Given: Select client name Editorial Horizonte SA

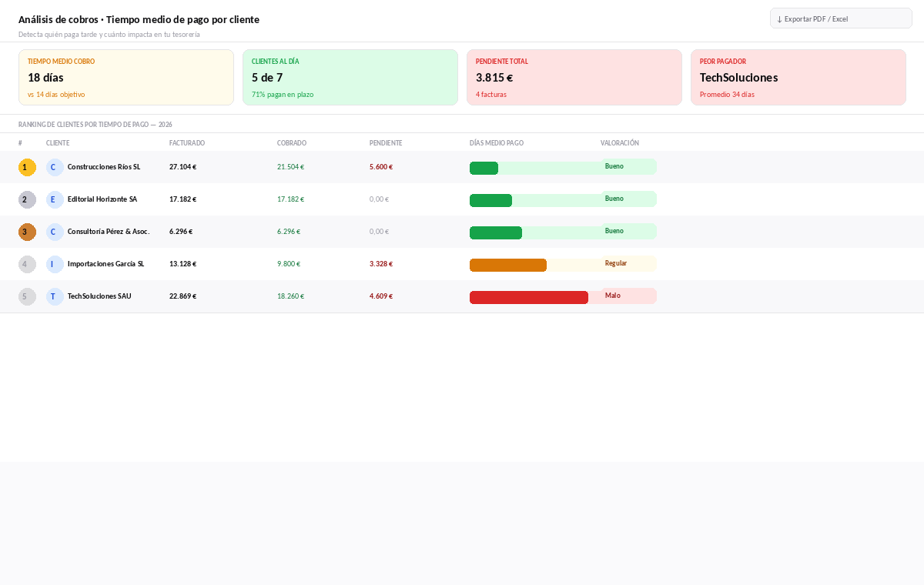Looking at the screenshot, I should click(x=102, y=199).
